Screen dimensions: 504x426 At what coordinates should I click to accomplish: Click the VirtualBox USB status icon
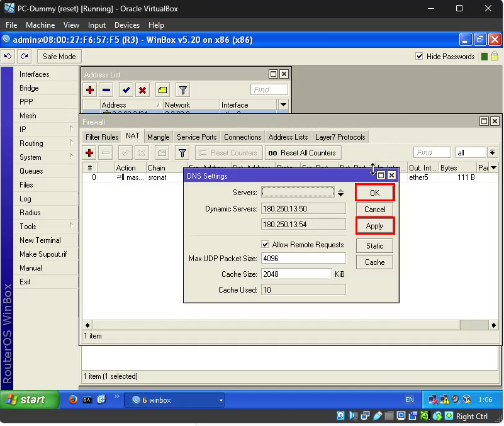378,416
